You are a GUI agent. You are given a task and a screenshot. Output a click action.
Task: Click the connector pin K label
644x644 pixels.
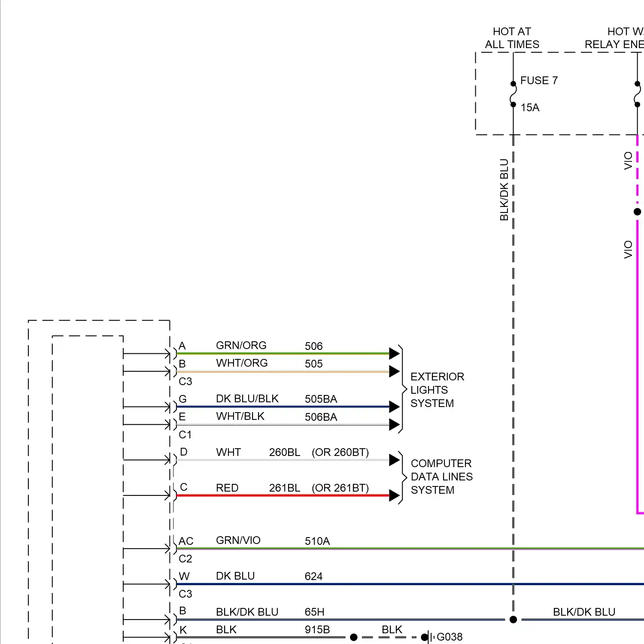183,630
